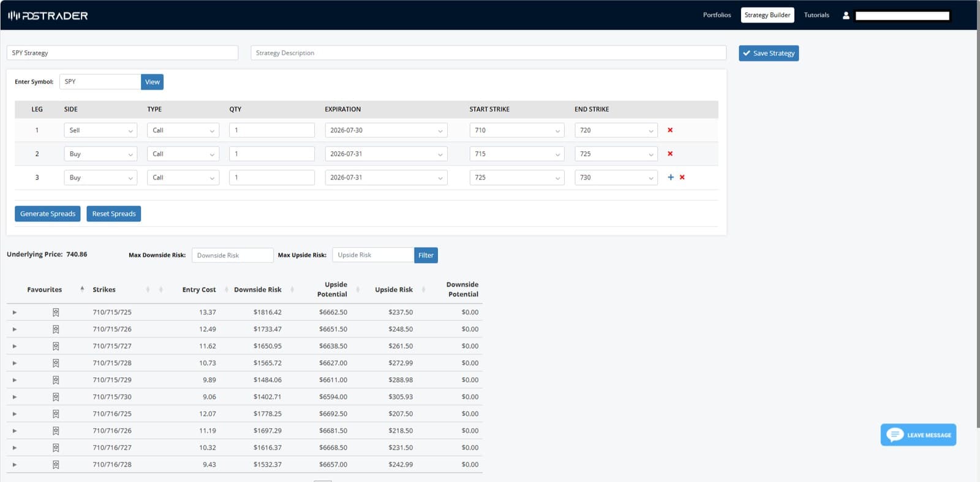Image resolution: width=980 pixels, height=482 pixels.
Task: Click Generate Spreads button
Action: coord(48,214)
